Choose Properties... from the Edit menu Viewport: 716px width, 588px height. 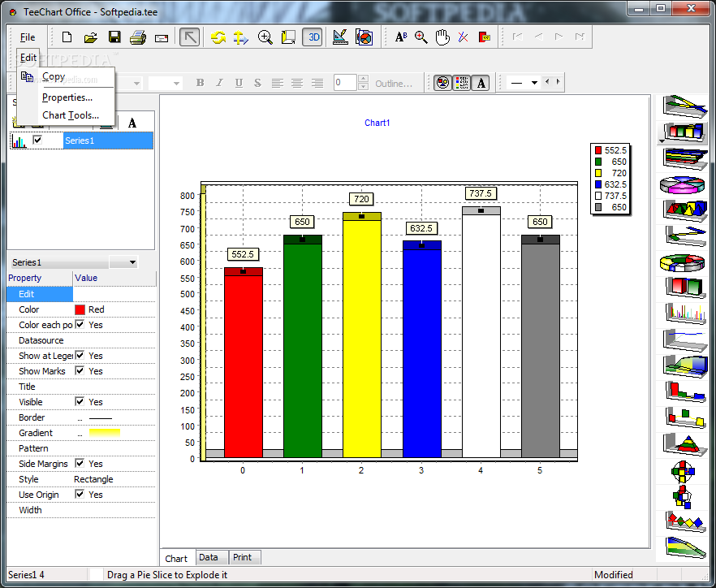click(x=67, y=97)
